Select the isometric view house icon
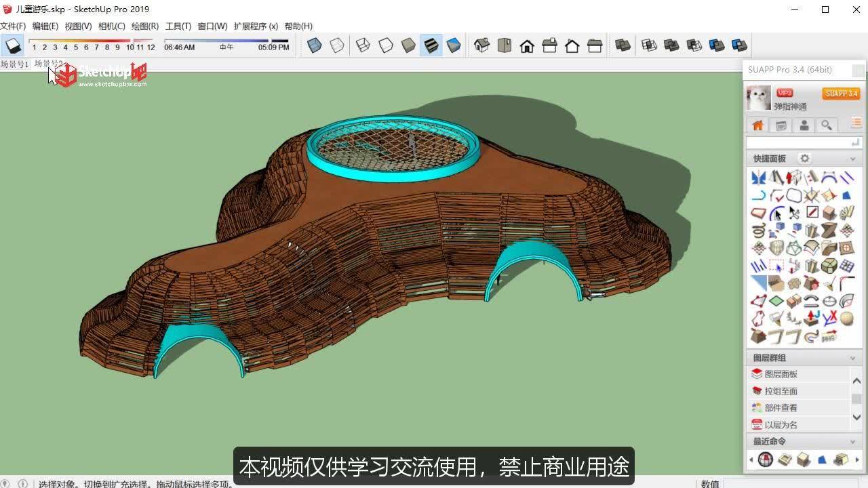The height and width of the screenshot is (488, 868). [481, 45]
